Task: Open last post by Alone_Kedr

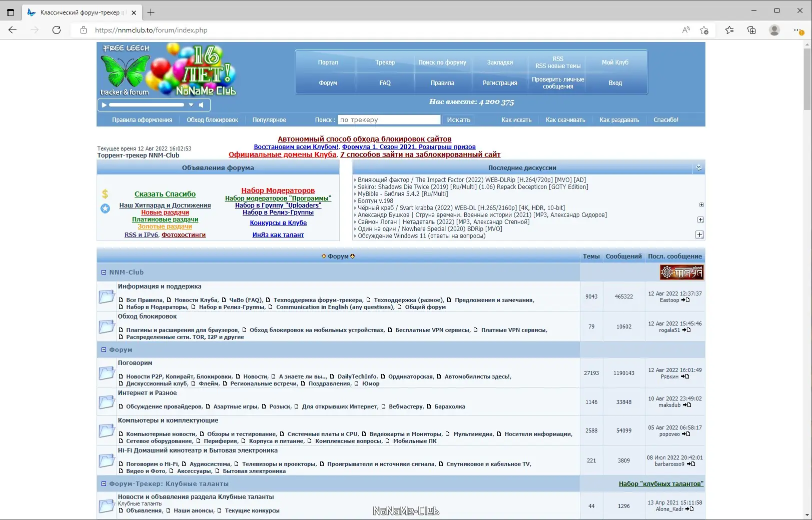Action: [x=690, y=509]
